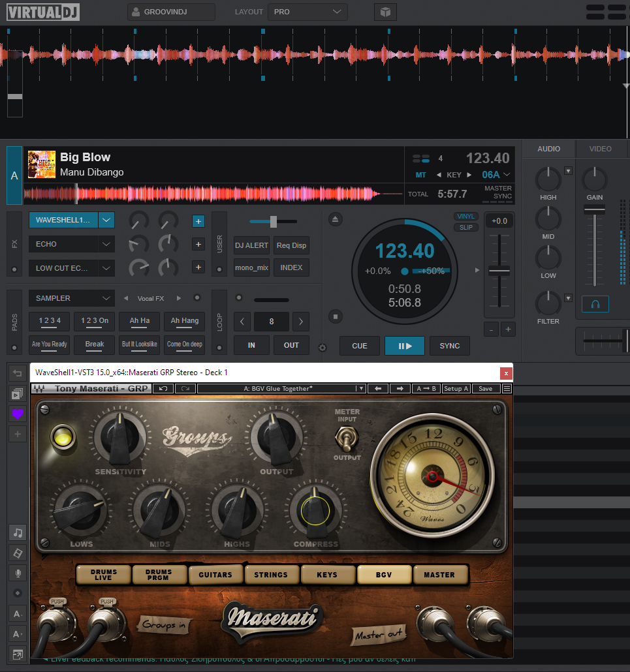The height and width of the screenshot is (672, 630).
Task: Click the loop settings gear icon
Action: coord(323,348)
